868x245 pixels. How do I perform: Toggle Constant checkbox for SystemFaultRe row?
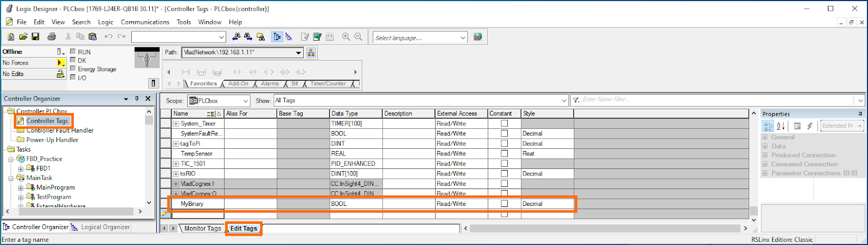504,133
